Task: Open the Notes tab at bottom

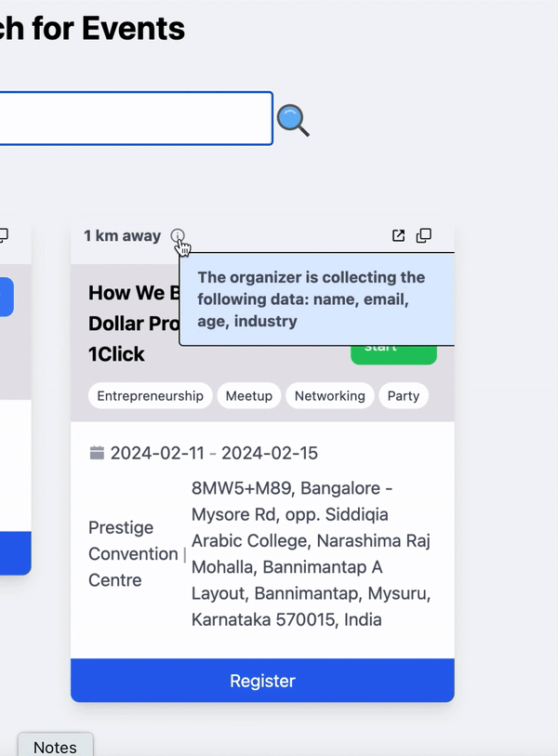Action: point(55,747)
